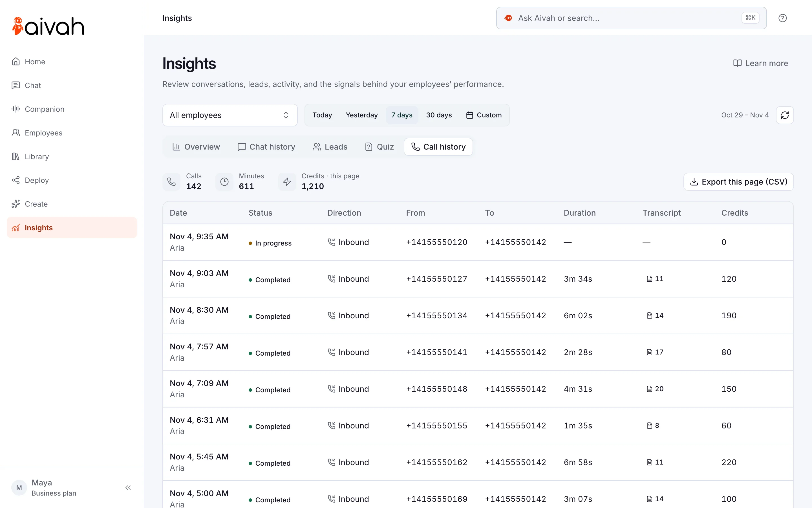The image size is (812, 508).
Task: Export this page as CSV
Action: click(738, 182)
